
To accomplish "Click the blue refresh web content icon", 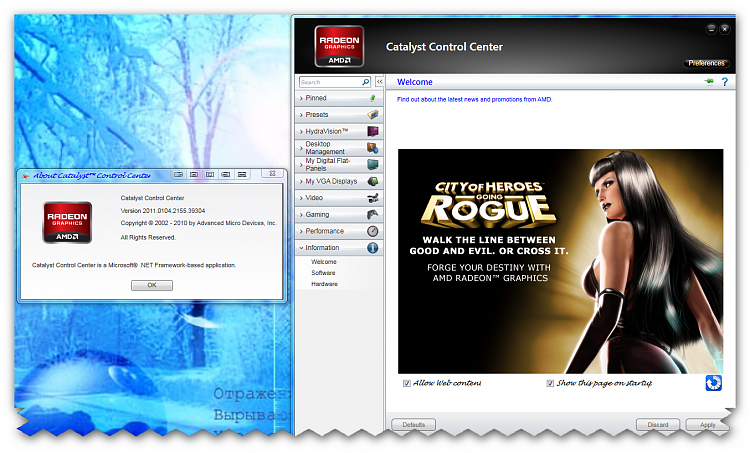I will (x=713, y=383).
